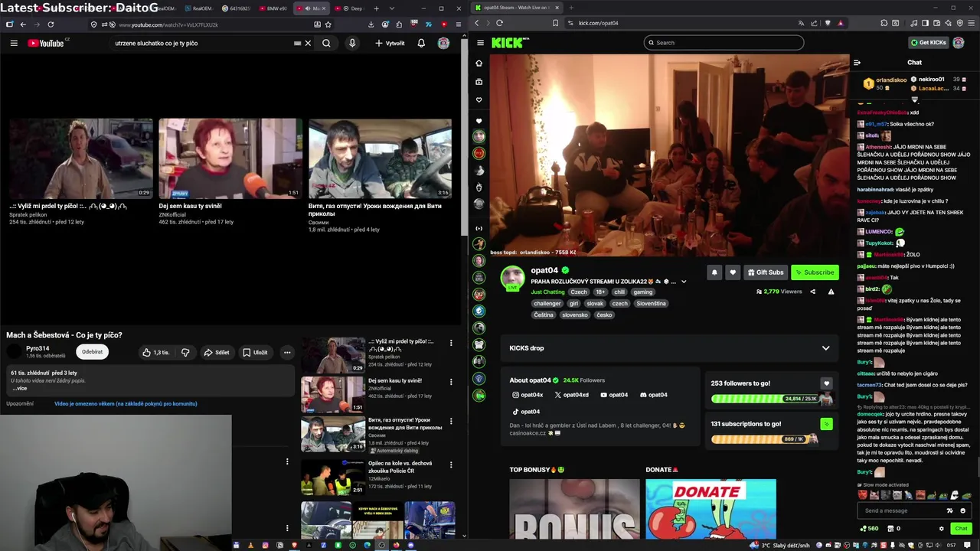Open options for the Vyliž mi prdel sidebar video
980x551 pixels.
(451, 343)
